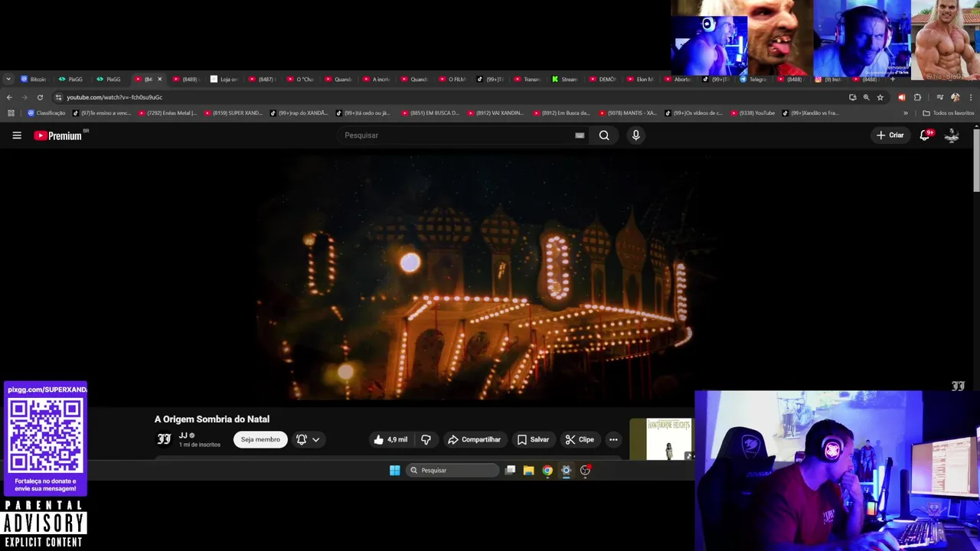Open the YouTube hamburger guide menu
Image resolution: width=980 pixels, height=551 pixels.
(17, 135)
